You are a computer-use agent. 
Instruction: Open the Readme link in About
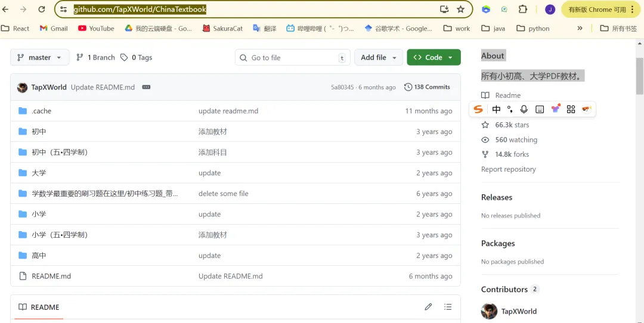501,95
